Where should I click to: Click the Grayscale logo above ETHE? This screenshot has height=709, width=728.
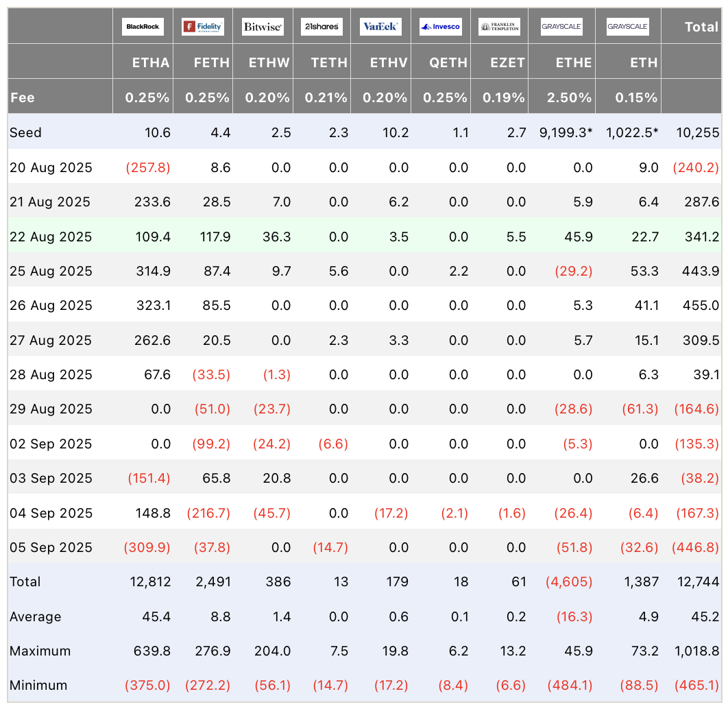561,27
